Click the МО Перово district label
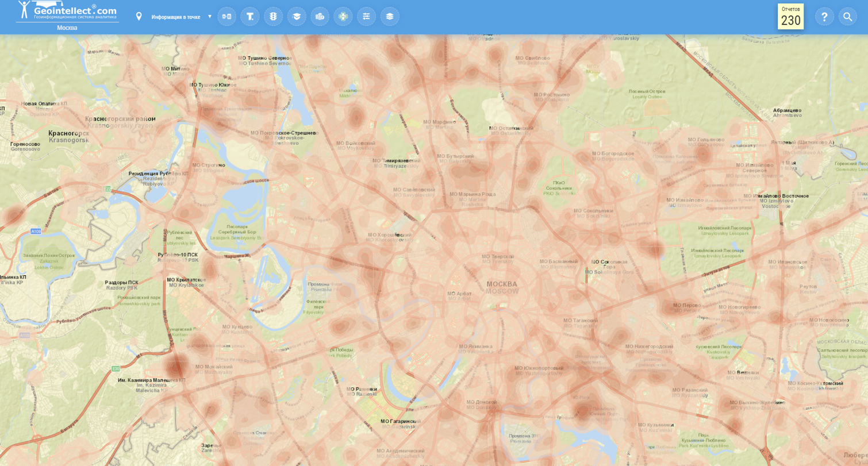This screenshot has width=868, height=466. (x=685, y=306)
